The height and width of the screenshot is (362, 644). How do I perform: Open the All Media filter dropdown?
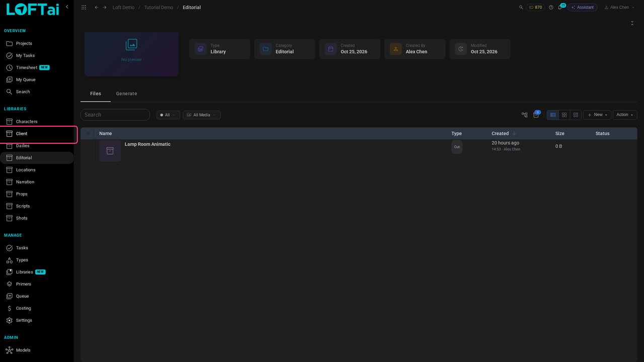click(202, 115)
